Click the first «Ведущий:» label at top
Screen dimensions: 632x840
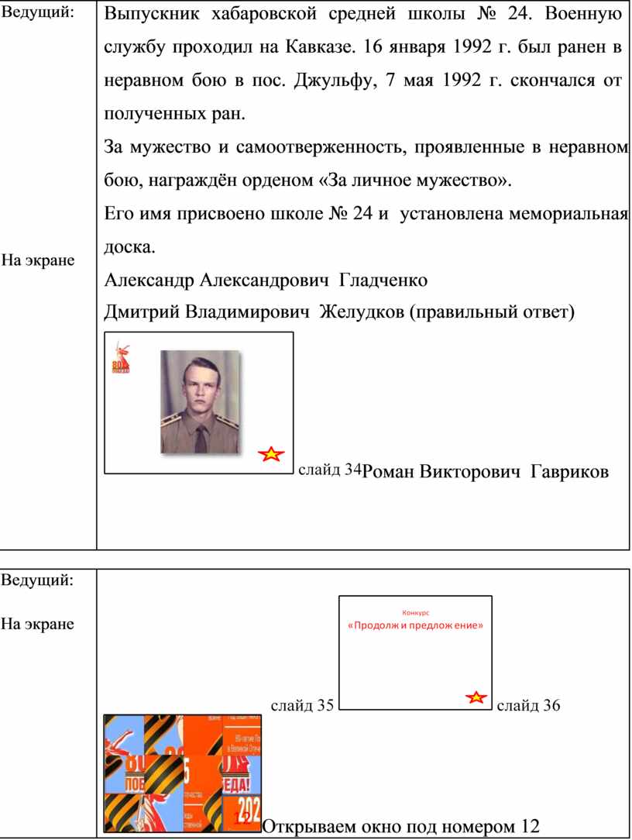tap(37, 12)
